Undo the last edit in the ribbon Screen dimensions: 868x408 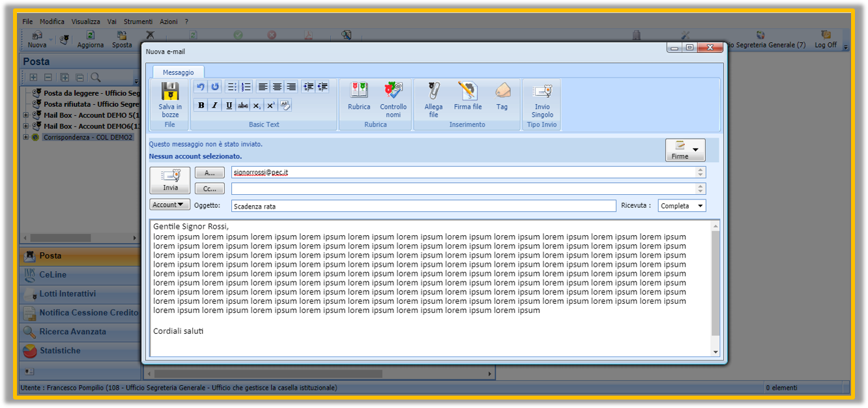(201, 87)
